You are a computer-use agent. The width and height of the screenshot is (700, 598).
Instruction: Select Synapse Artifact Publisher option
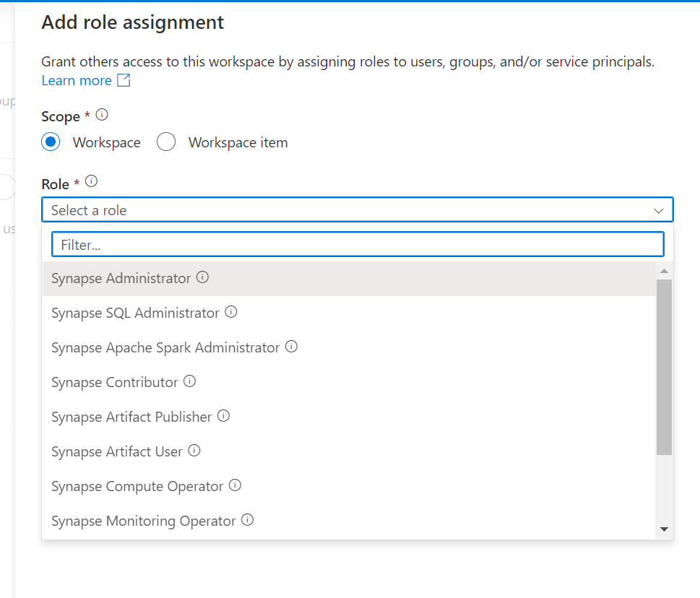349,417
